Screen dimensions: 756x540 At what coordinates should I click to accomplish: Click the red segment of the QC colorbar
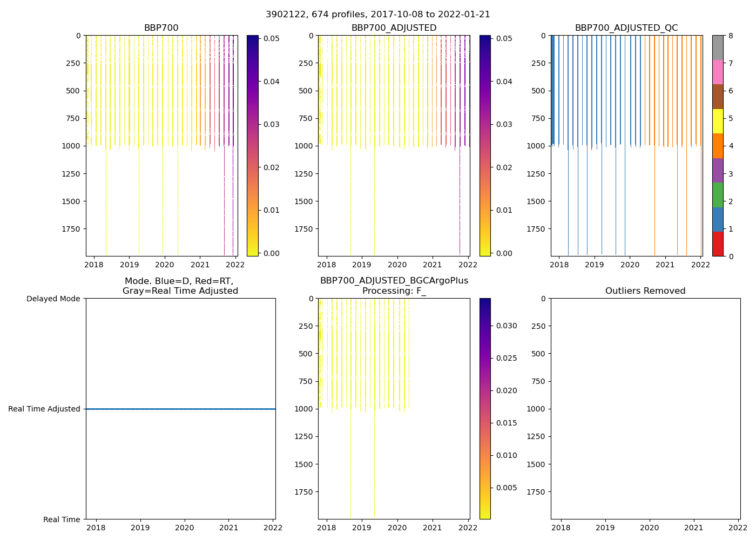[x=718, y=244]
